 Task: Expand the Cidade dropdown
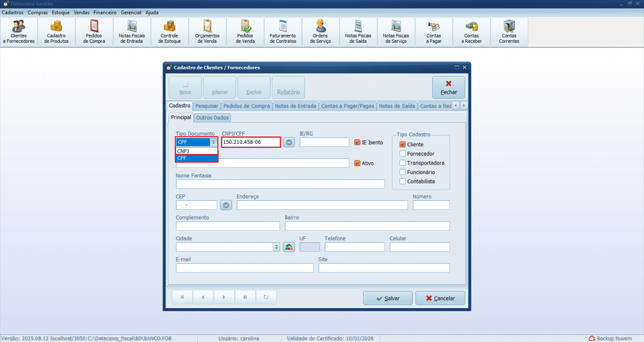coord(276,247)
